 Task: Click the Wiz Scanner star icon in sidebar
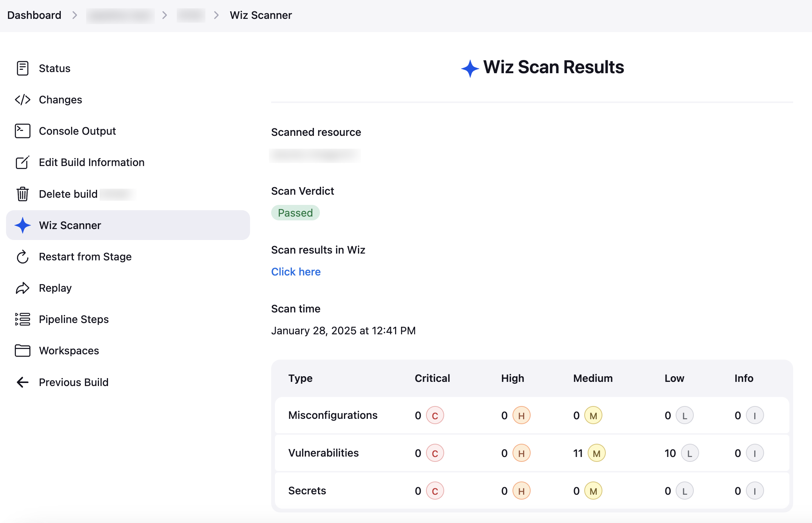click(23, 225)
